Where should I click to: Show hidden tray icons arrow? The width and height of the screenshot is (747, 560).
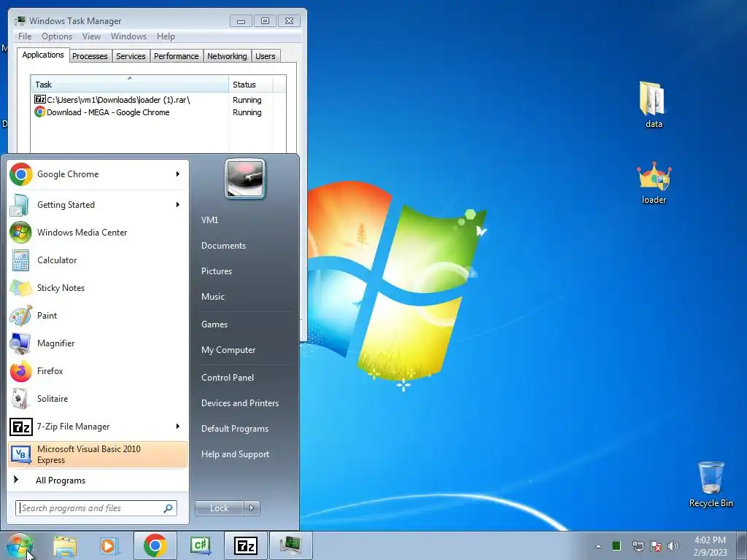coord(598,546)
